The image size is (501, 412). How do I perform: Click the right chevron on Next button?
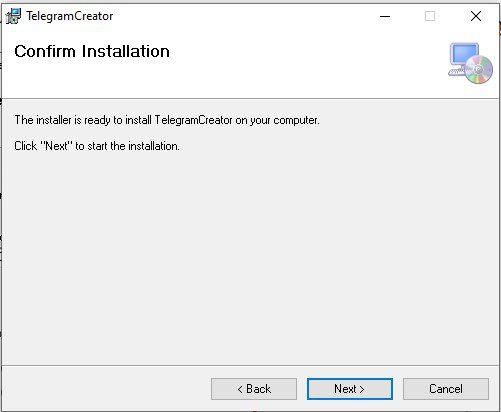362,389
